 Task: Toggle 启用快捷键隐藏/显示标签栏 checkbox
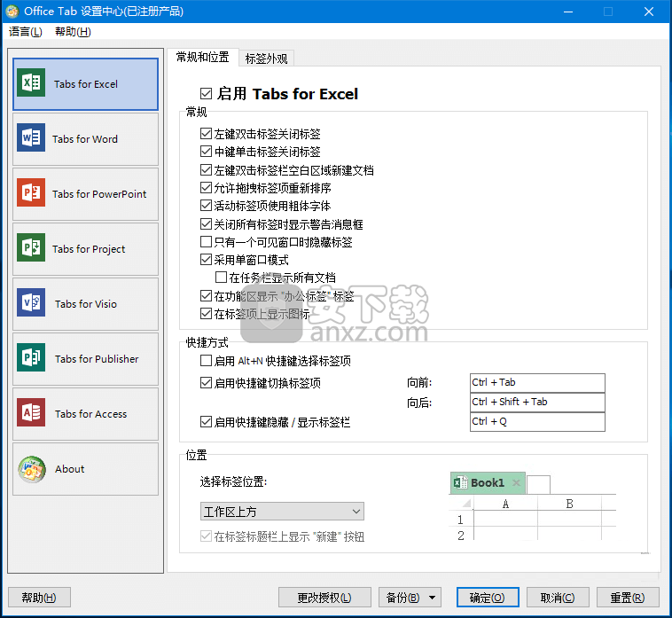(207, 422)
